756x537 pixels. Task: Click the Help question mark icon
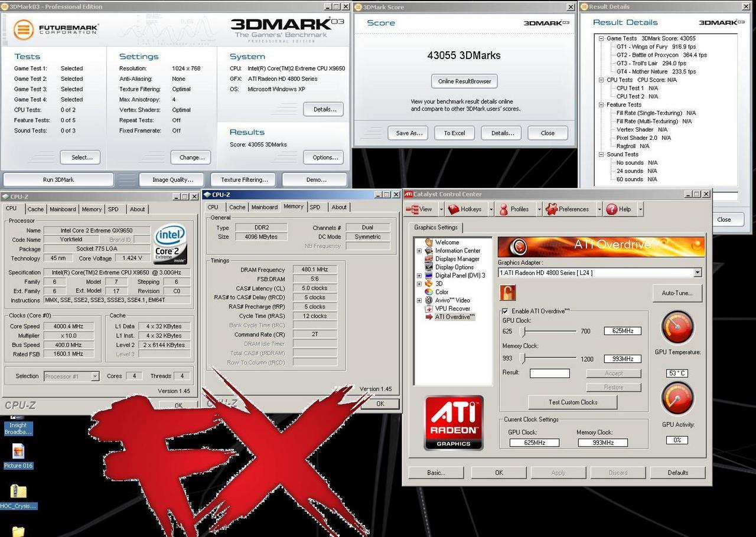[x=611, y=209]
